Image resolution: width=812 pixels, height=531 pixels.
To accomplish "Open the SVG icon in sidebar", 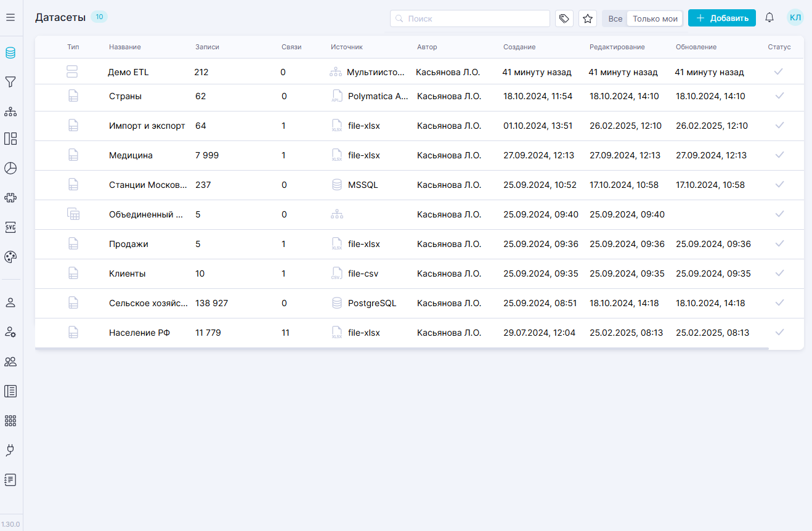I will coord(10,227).
